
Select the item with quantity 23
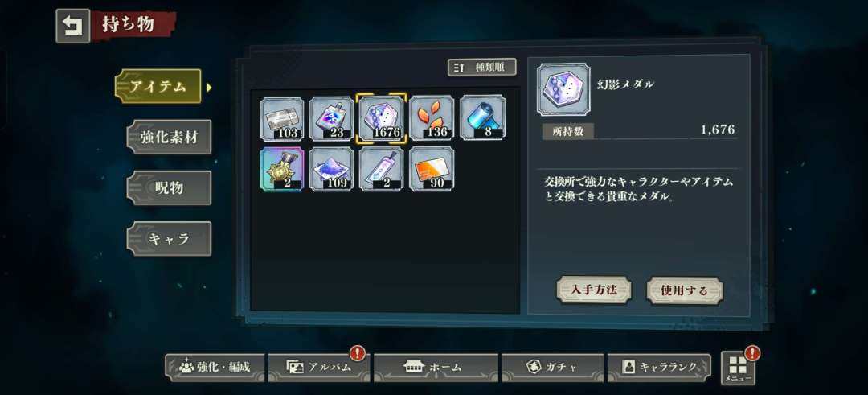(332, 118)
